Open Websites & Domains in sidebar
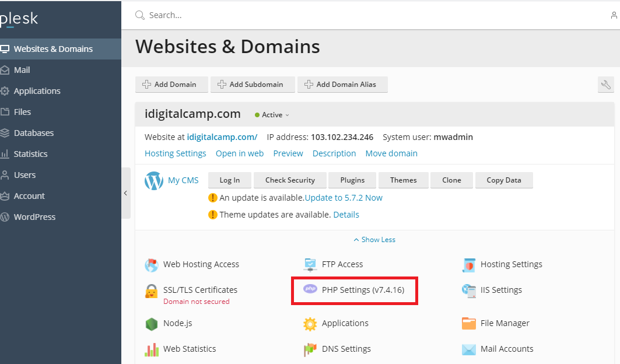This screenshot has height=364, width=620. point(61,49)
